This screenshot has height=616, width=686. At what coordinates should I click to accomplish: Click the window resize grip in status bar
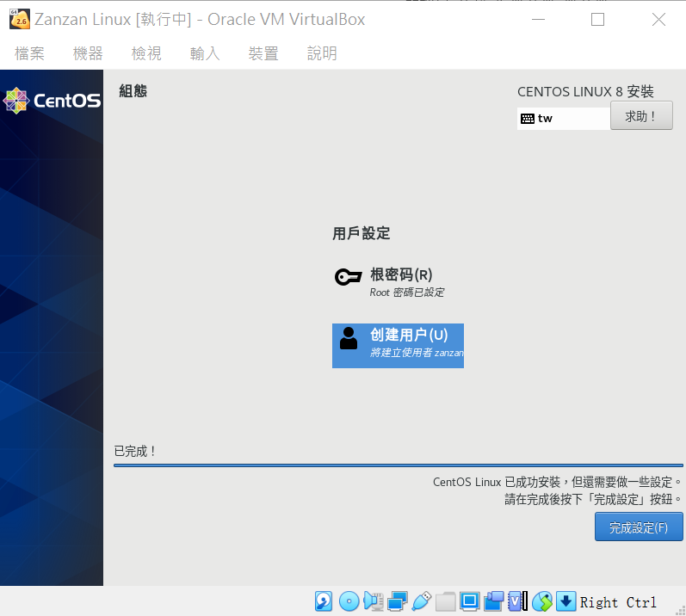681,611
